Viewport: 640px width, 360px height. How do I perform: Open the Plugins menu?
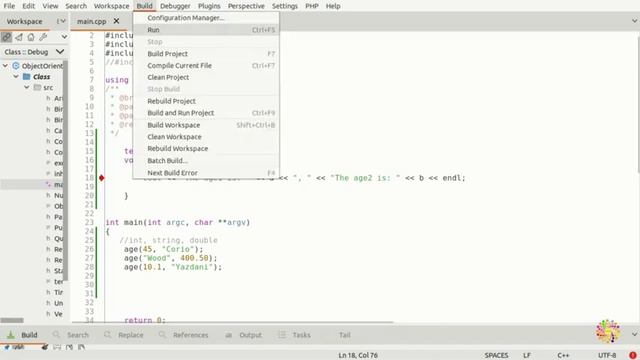tap(209, 6)
